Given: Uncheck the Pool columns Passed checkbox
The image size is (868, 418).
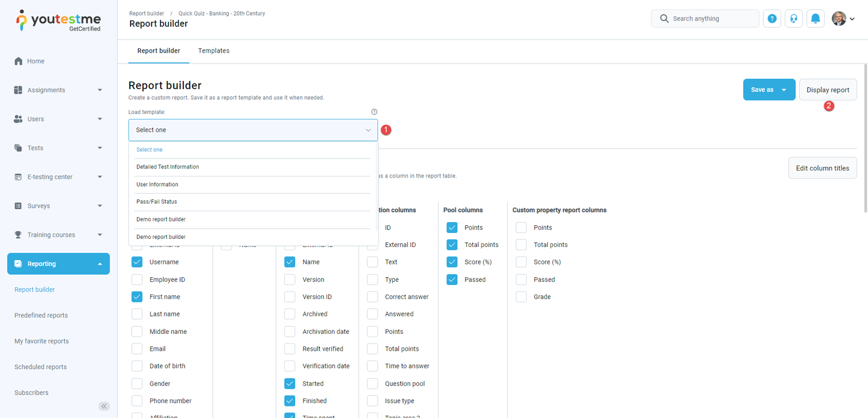Looking at the screenshot, I should coord(452,280).
